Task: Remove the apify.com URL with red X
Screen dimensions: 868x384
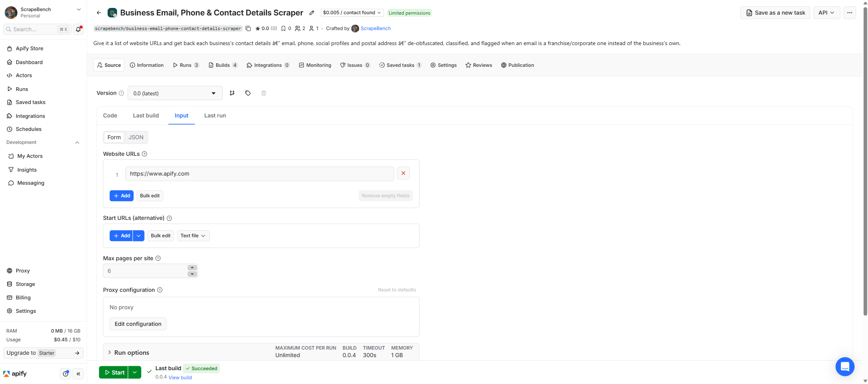Action: tap(403, 173)
